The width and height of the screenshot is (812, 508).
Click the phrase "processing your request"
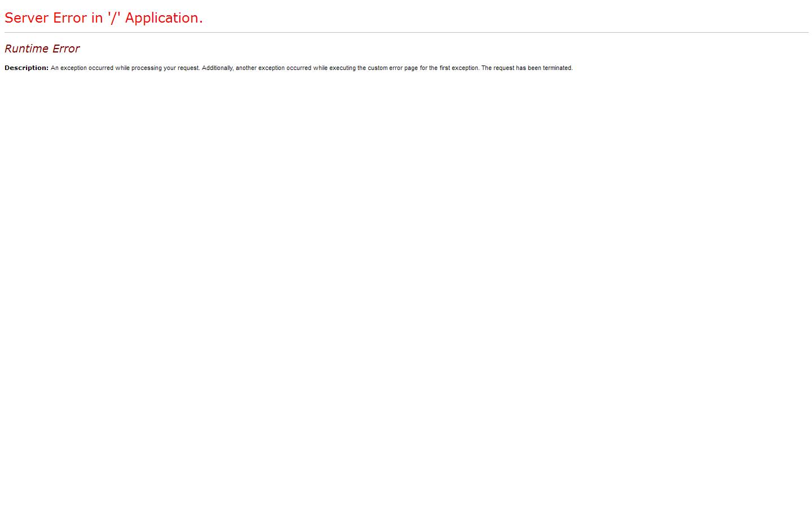(165, 68)
